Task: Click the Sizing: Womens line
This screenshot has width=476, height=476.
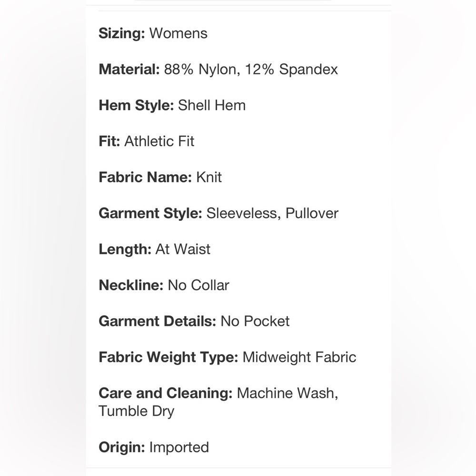Action: point(153,33)
